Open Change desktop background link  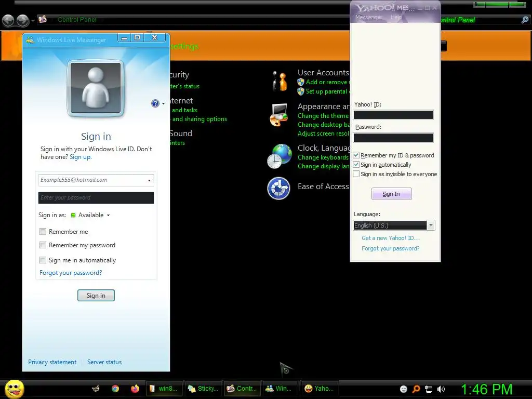point(324,125)
